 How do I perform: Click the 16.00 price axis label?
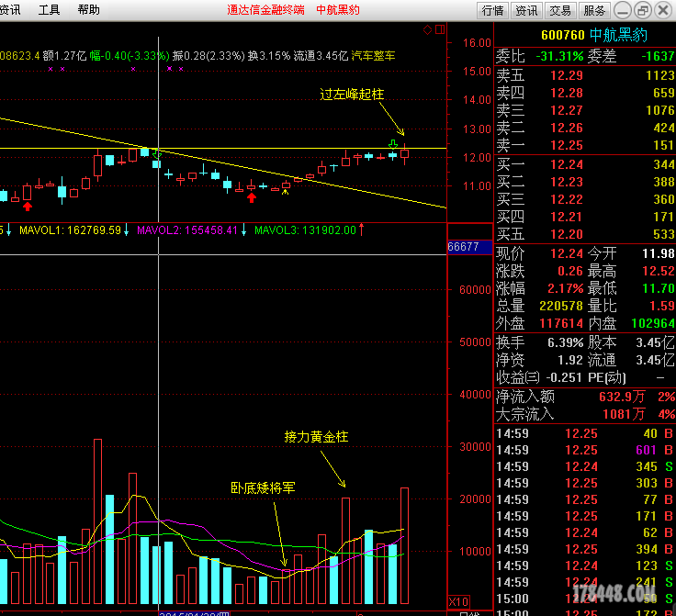[477, 43]
